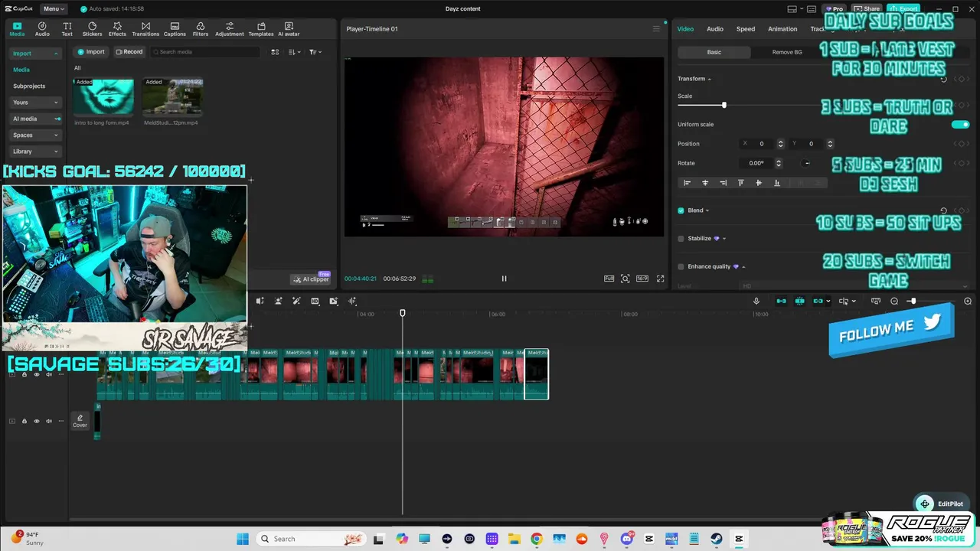Viewport: 980px width, 551px height.
Task: Open the Transitions panel
Action: (x=145, y=29)
